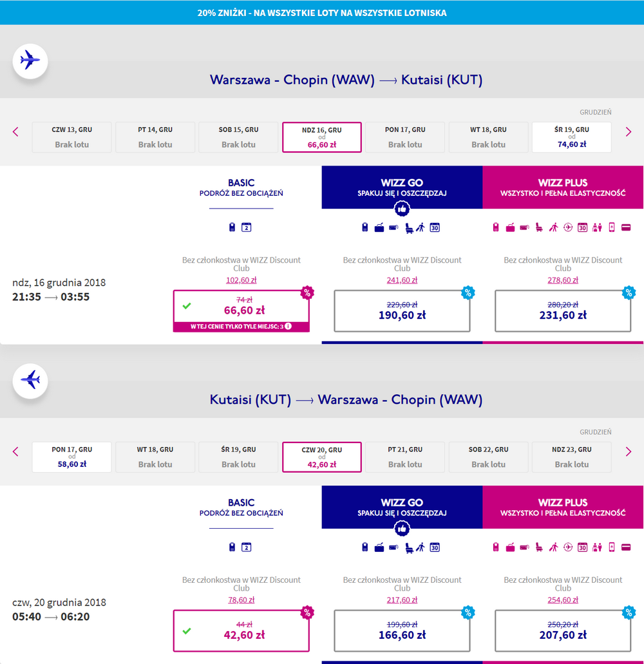Click thumbs-up badge on outbound WIZZ GO header
The height and width of the screenshot is (664, 644).
[402, 209]
